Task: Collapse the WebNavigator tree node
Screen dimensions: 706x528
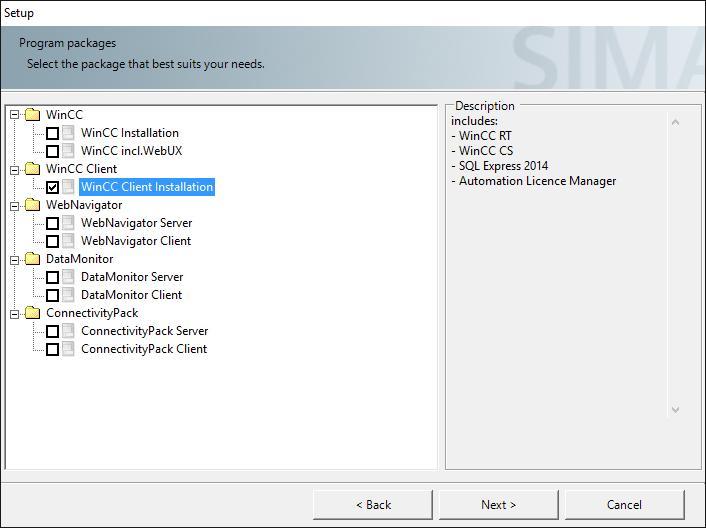Action: [14, 206]
